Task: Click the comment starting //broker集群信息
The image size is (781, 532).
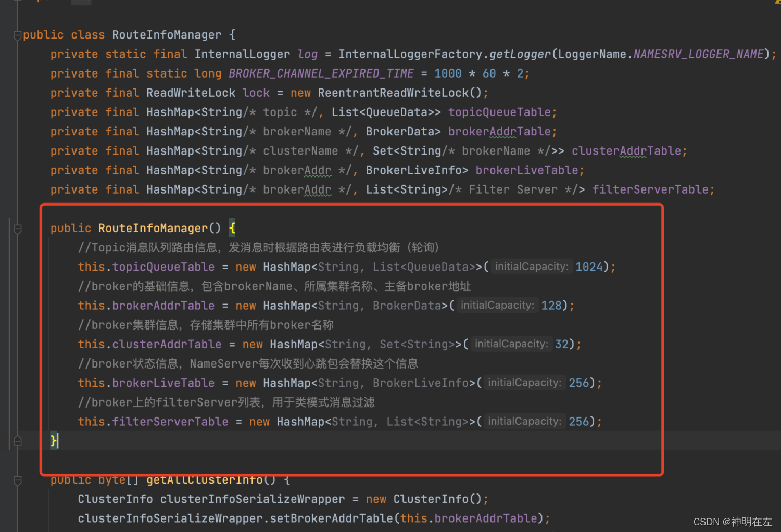Action: (x=206, y=324)
